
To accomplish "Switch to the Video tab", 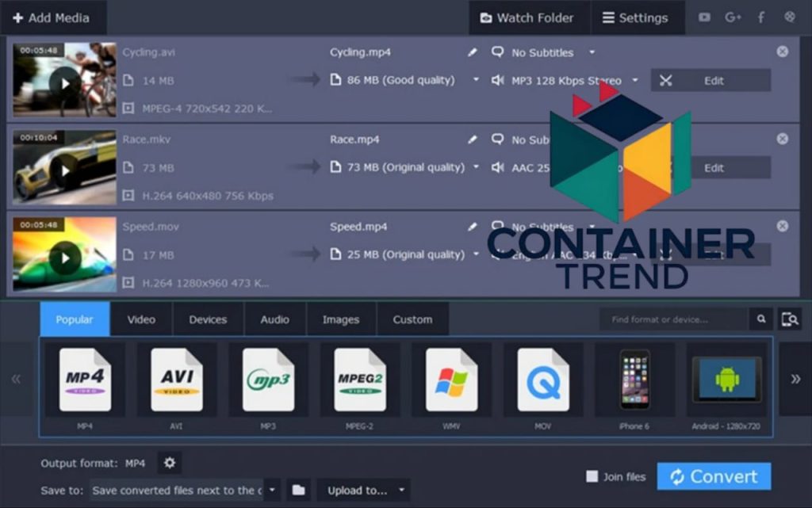I will [141, 319].
